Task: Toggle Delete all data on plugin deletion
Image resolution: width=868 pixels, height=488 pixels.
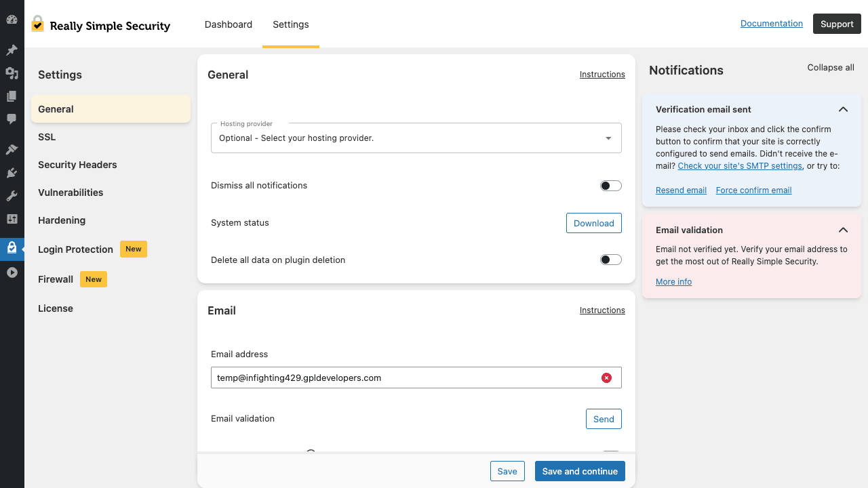Action: click(610, 260)
